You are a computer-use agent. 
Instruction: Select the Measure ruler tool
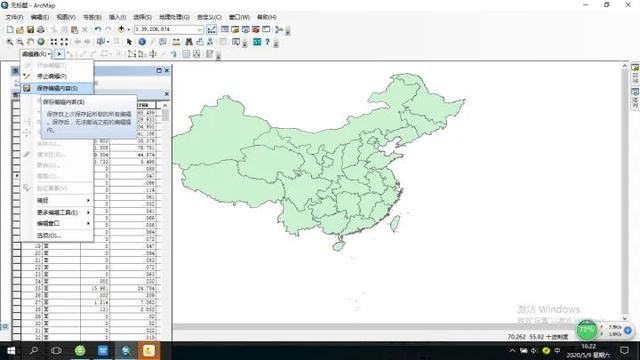(176, 42)
